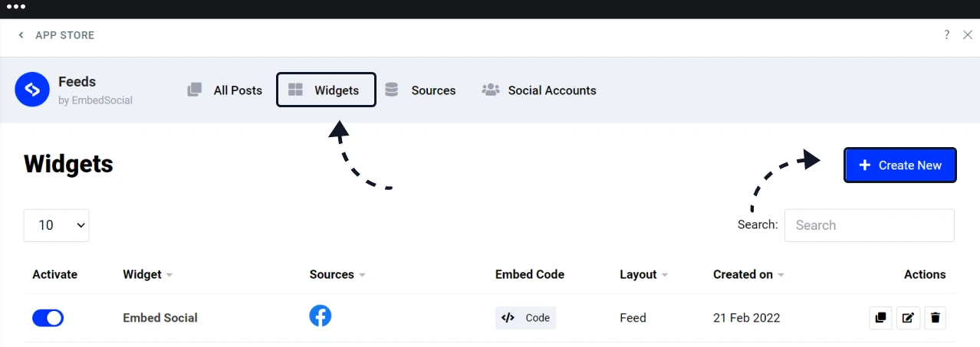
Task: Go back using the App Store chevron
Action: click(21, 35)
